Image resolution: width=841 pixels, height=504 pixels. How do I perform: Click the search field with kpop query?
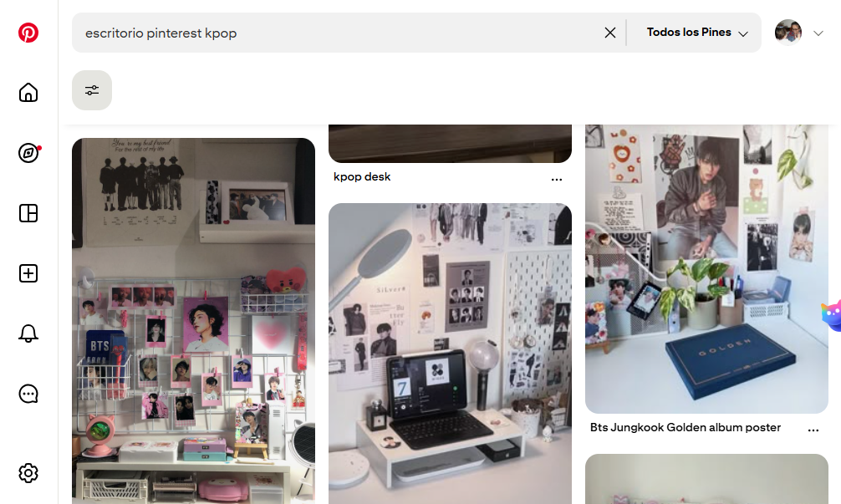click(x=334, y=33)
